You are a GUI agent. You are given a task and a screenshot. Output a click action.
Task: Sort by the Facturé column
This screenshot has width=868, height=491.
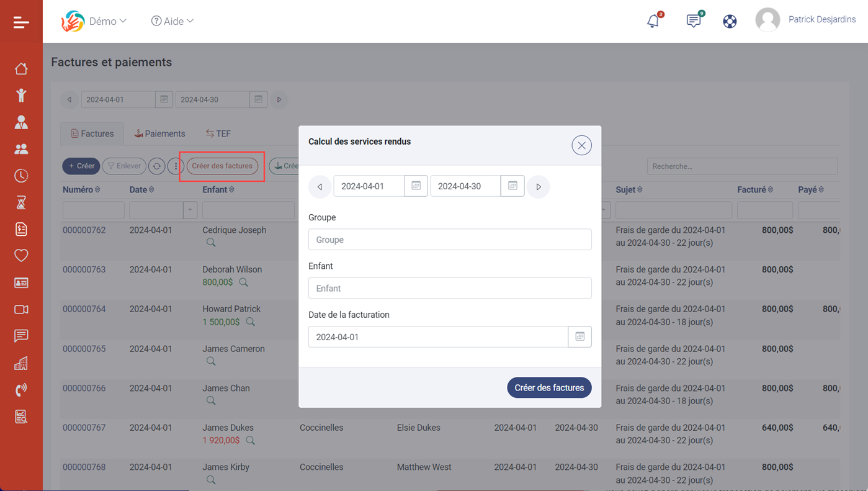(755, 189)
